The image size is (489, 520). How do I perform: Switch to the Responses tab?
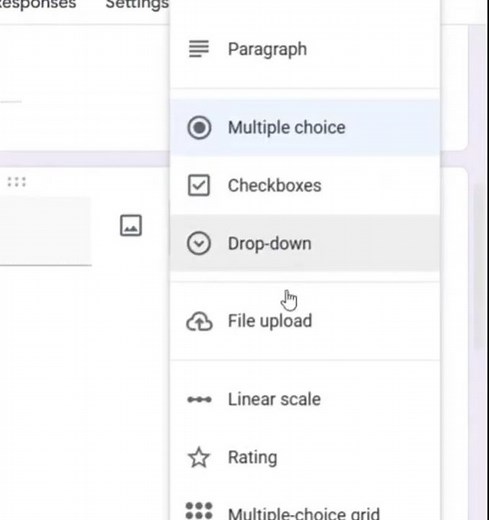click(37, 4)
